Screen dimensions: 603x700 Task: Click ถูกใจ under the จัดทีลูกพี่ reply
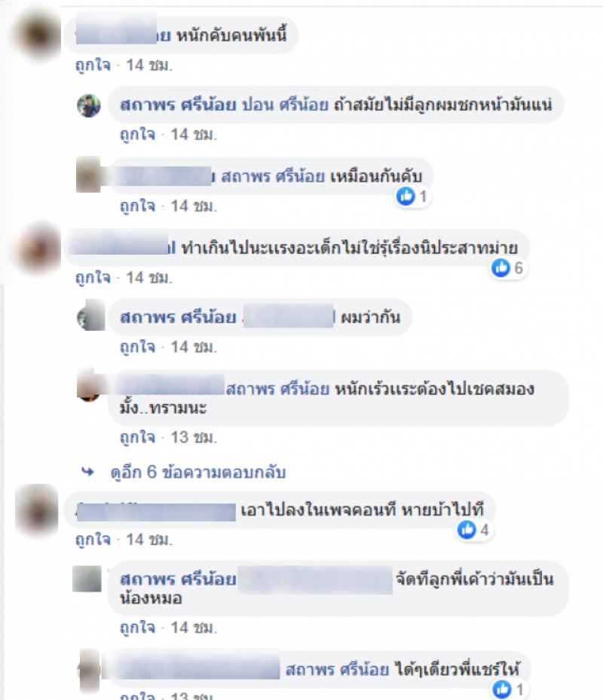click(x=137, y=628)
